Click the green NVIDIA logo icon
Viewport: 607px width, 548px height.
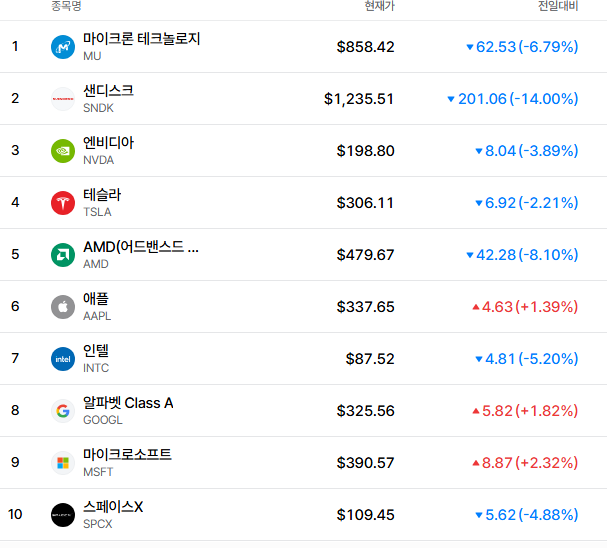(x=63, y=151)
